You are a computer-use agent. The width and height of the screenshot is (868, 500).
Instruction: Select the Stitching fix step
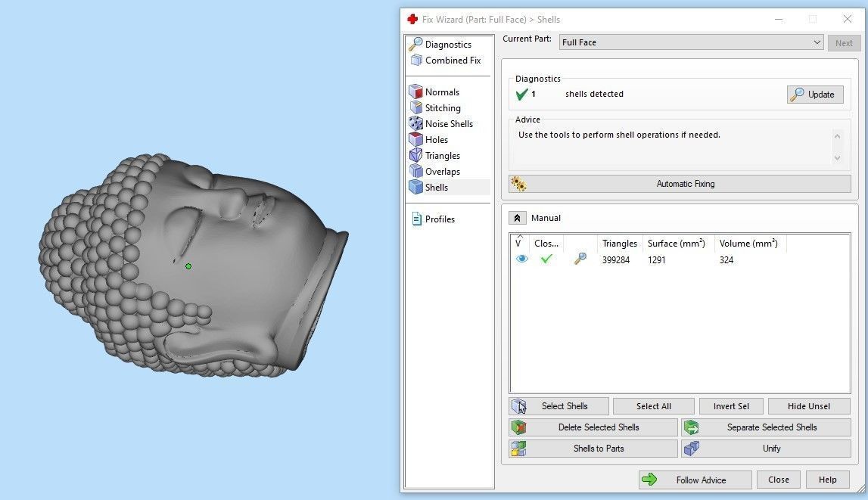coord(435,108)
